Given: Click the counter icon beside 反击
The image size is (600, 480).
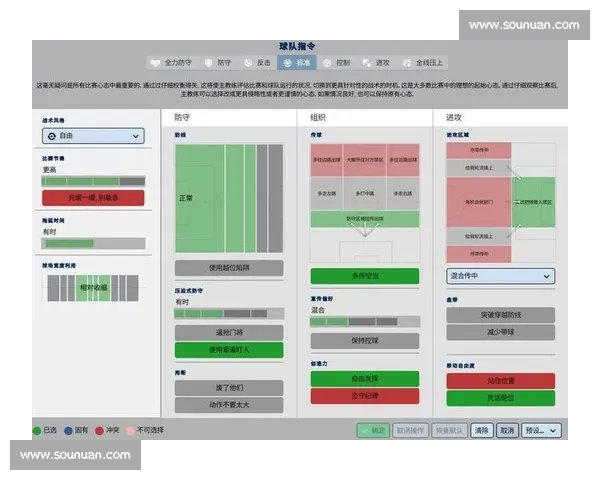Looking at the screenshot, I should coord(248,63).
